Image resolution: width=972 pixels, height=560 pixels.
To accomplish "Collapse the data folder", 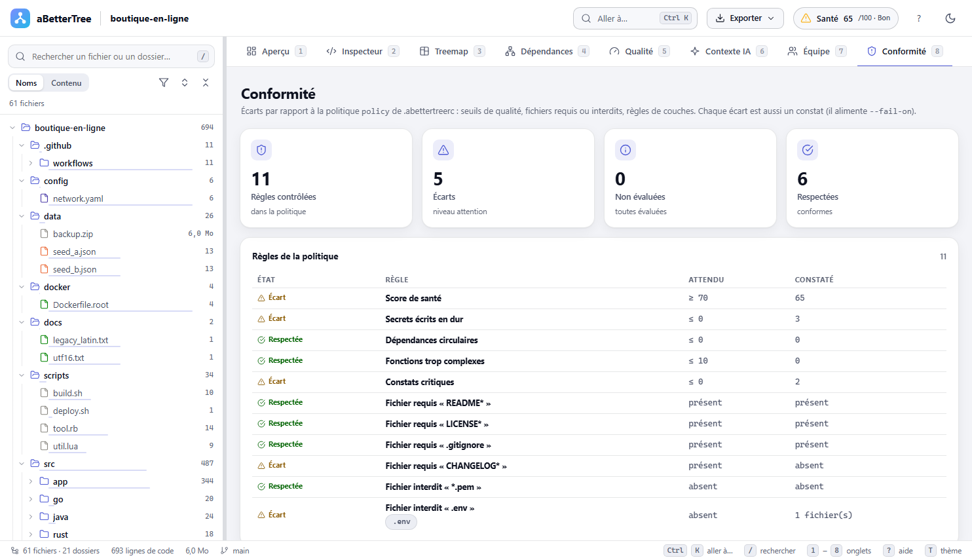I will point(22,216).
